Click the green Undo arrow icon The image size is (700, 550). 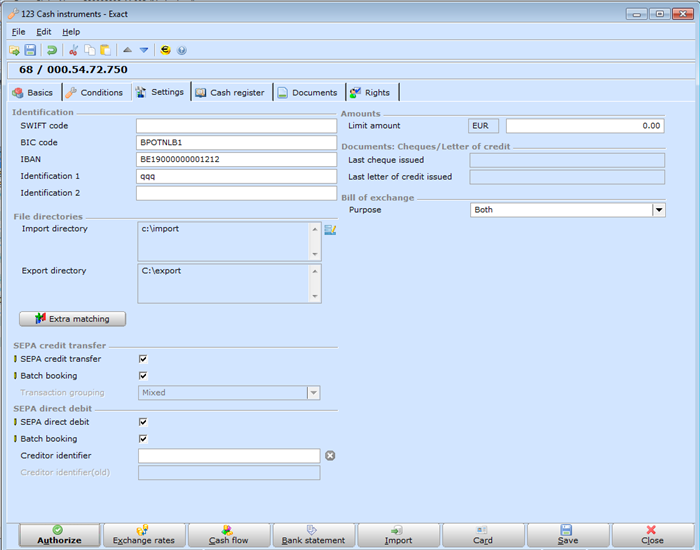click(x=52, y=50)
